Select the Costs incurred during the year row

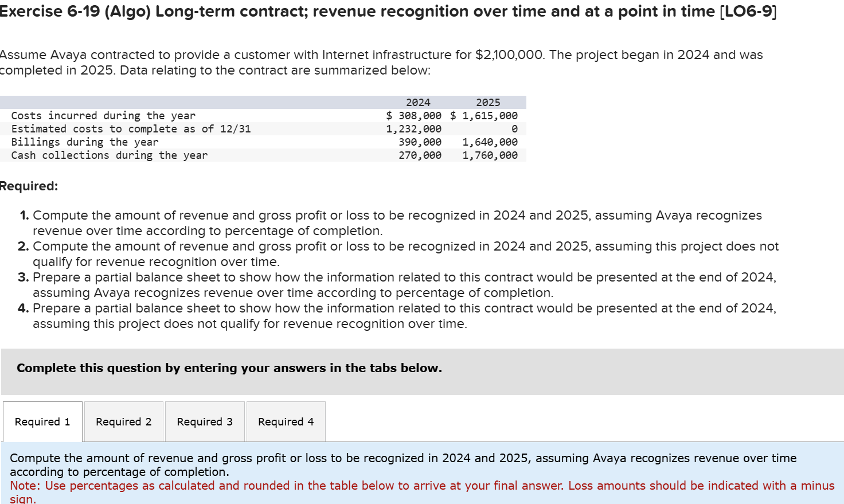coord(103,115)
